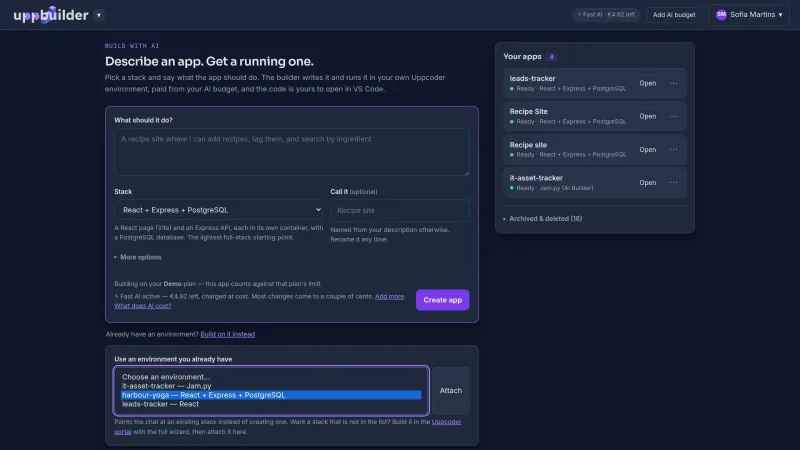Expand More options
Image resolution: width=800 pixels, height=450 pixels.
coord(138,257)
